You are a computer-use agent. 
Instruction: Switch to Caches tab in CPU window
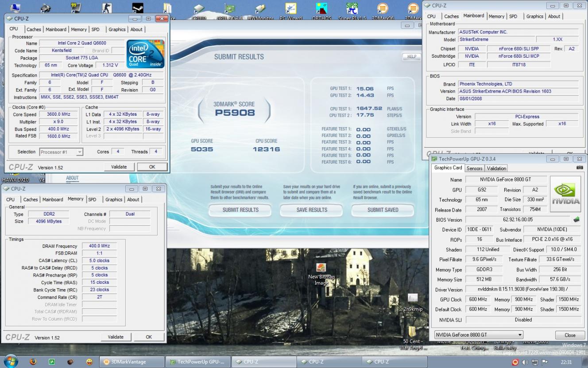pos(34,29)
